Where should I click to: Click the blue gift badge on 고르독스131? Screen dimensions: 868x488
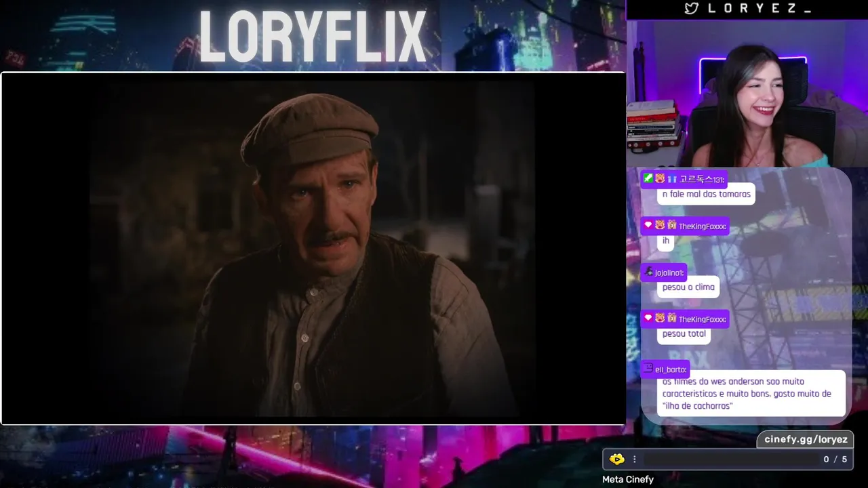point(672,179)
